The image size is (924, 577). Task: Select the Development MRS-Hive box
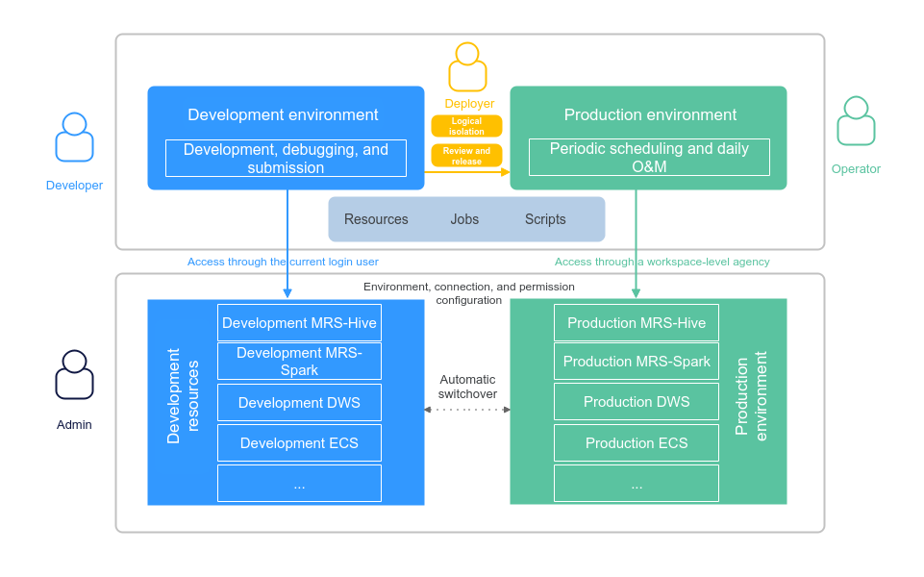299,322
